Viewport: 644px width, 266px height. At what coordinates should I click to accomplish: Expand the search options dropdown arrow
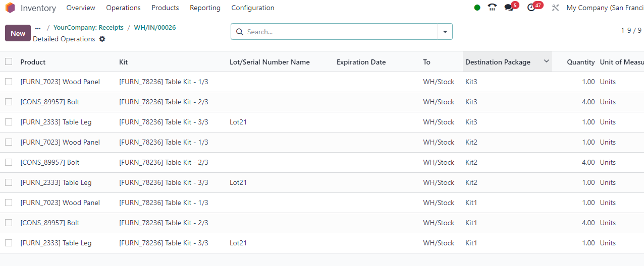[445, 32]
